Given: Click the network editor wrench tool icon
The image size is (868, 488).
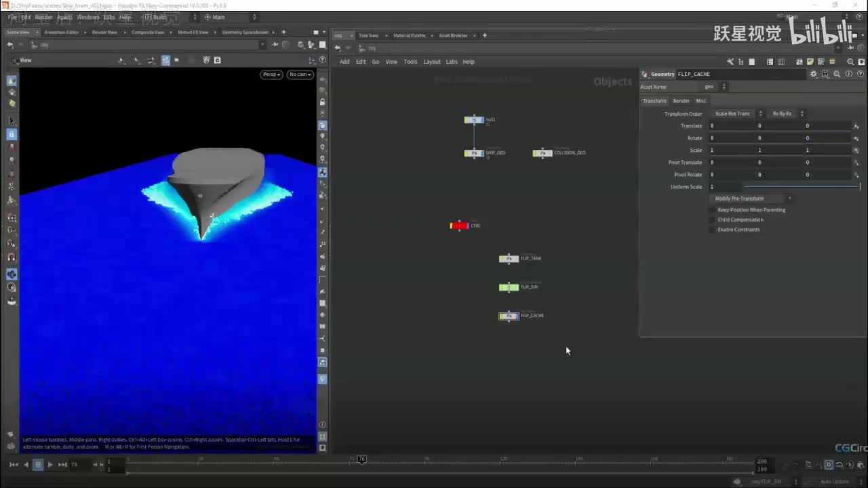Looking at the screenshot, I should [730, 62].
